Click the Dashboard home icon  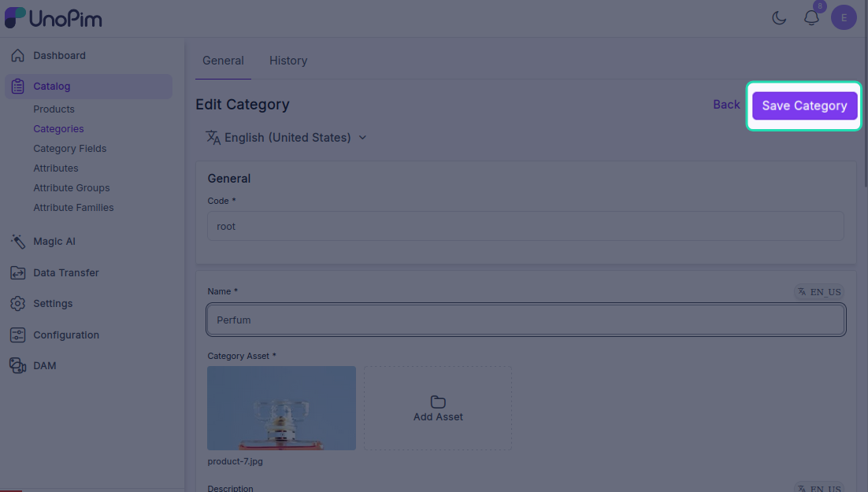17,55
